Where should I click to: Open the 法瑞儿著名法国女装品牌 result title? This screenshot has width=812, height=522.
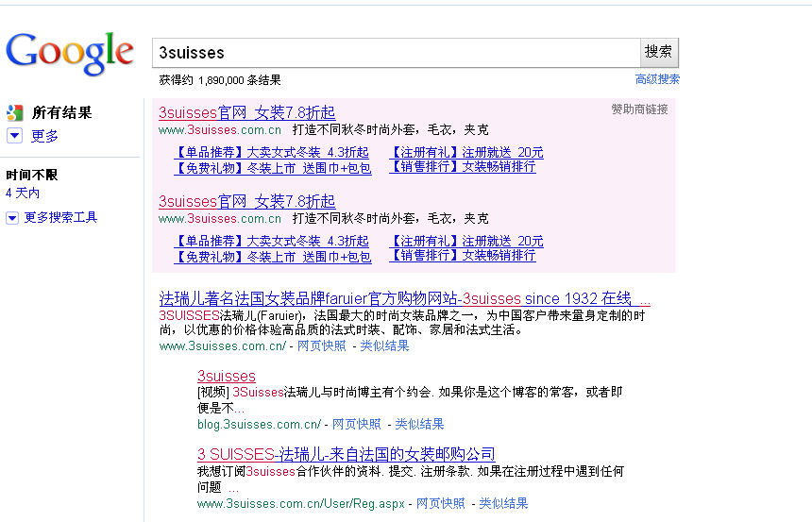[404, 299]
